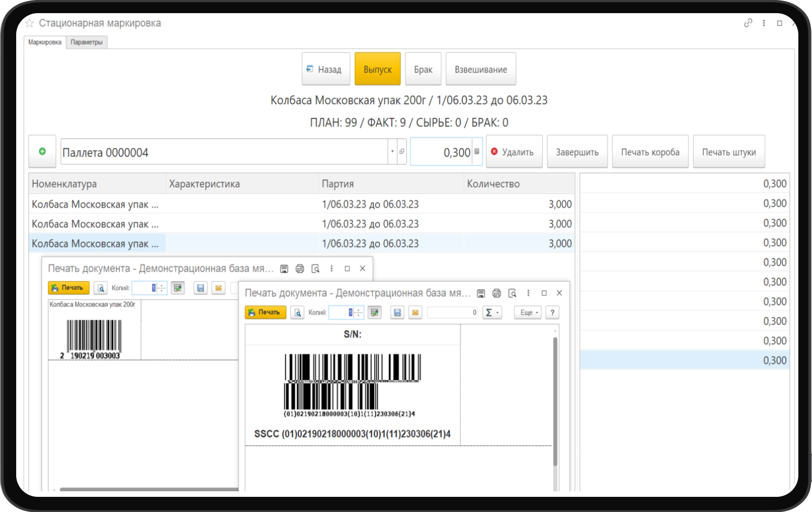Send by email from the front print dialog
812x512 pixels.
415,313
